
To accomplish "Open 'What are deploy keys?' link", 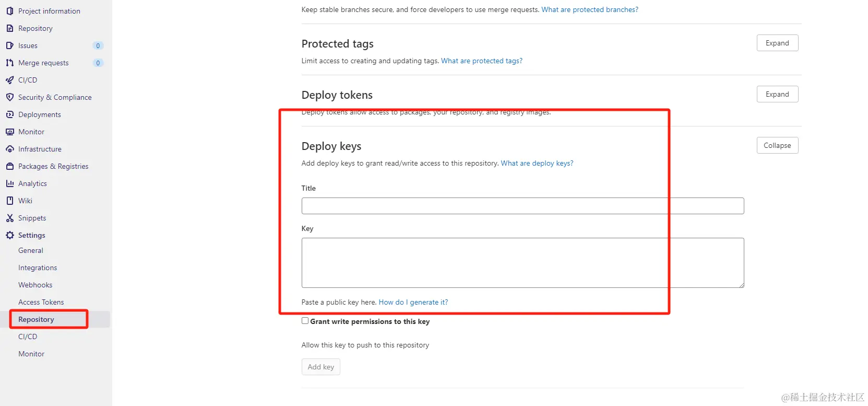I will coord(537,163).
